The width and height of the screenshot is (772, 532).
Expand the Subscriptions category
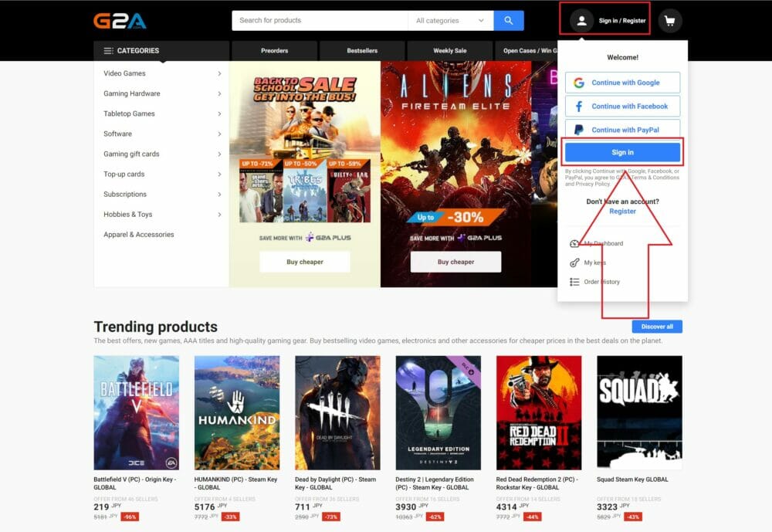pyautogui.click(x=162, y=194)
